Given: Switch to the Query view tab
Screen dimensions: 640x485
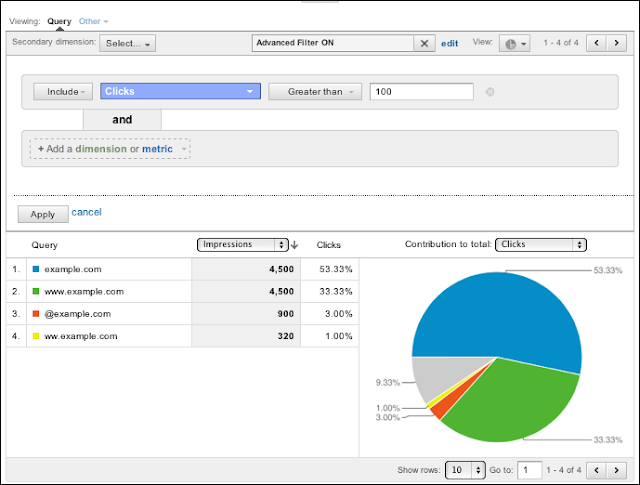Looking at the screenshot, I should [x=59, y=20].
